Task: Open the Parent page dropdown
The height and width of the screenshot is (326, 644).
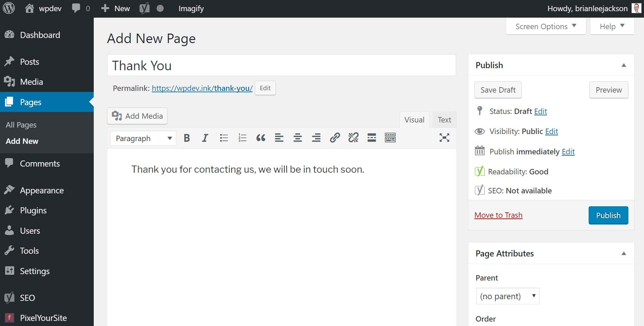Action: tap(507, 296)
